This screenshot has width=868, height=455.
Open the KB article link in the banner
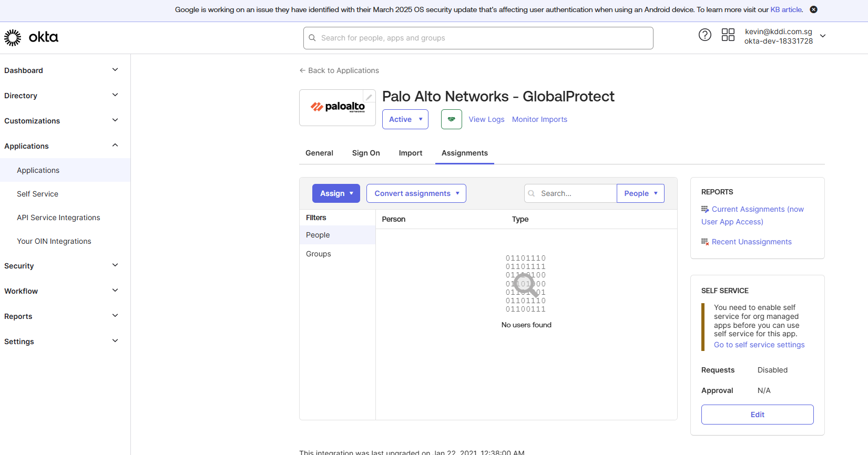(x=786, y=9)
